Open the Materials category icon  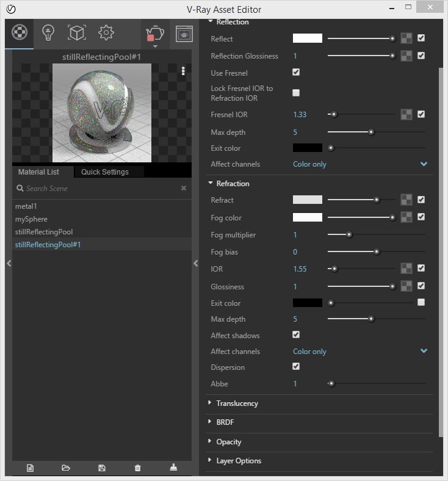(20, 32)
